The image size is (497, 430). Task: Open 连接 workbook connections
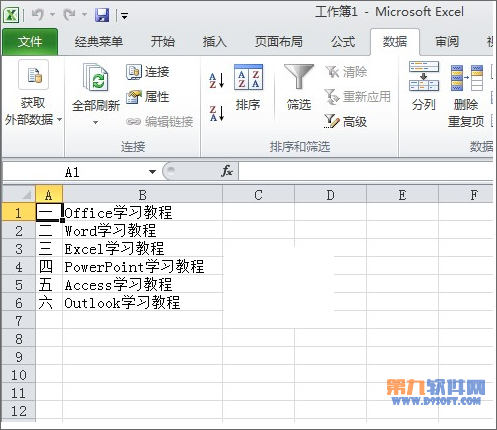click(148, 72)
